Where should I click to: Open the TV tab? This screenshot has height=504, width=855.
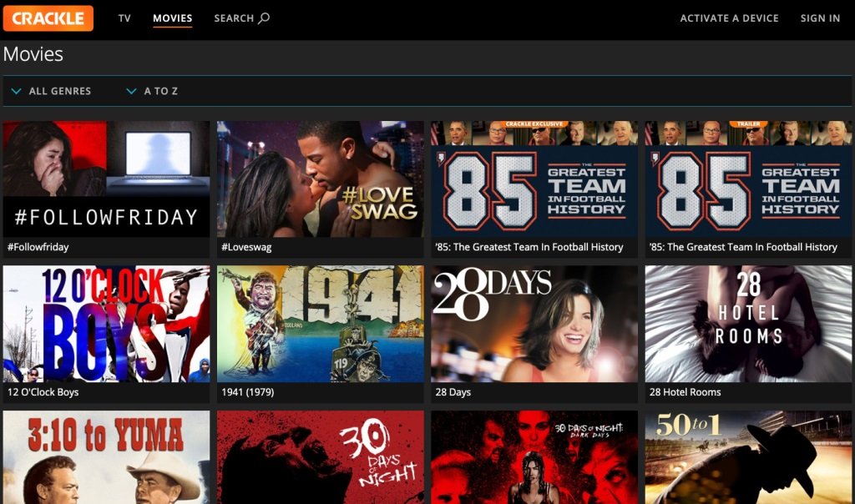pos(124,18)
